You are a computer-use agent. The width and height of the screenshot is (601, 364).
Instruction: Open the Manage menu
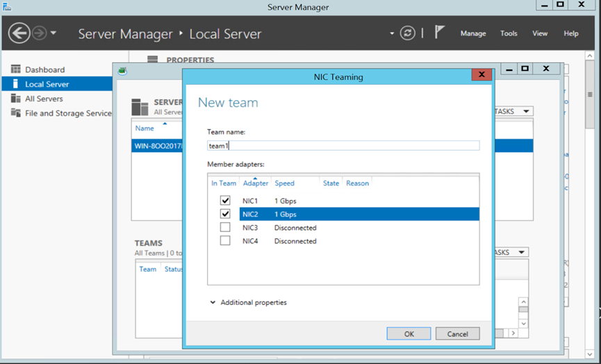[x=473, y=33]
